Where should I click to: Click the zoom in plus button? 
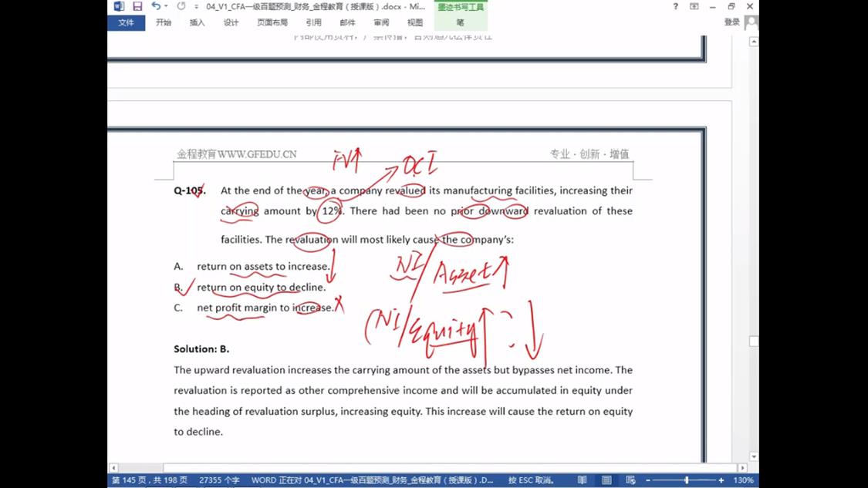pos(721,480)
